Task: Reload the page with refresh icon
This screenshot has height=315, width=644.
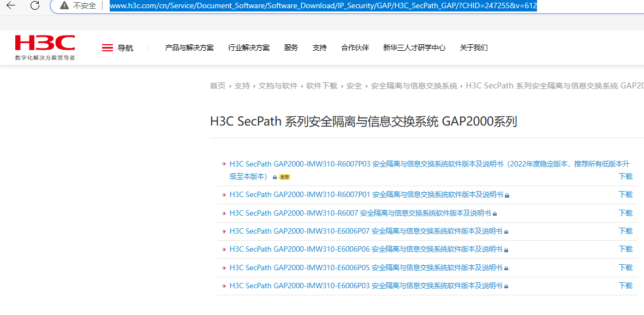Action: coord(35,5)
